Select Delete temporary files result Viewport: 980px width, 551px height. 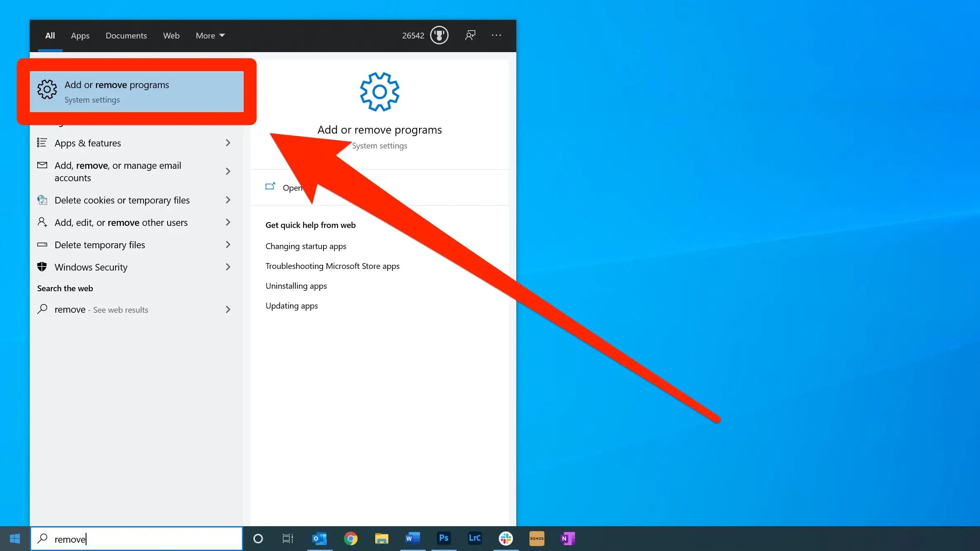(100, 244)
